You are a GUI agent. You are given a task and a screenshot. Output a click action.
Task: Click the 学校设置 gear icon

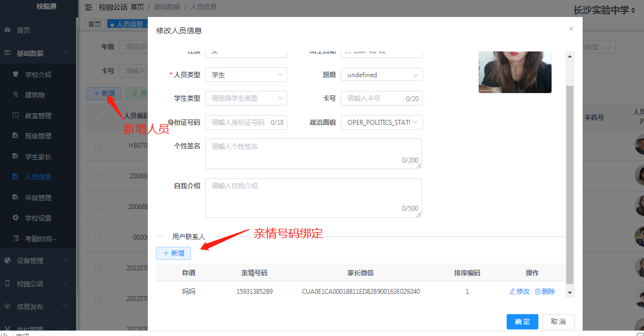coord(16,218)
